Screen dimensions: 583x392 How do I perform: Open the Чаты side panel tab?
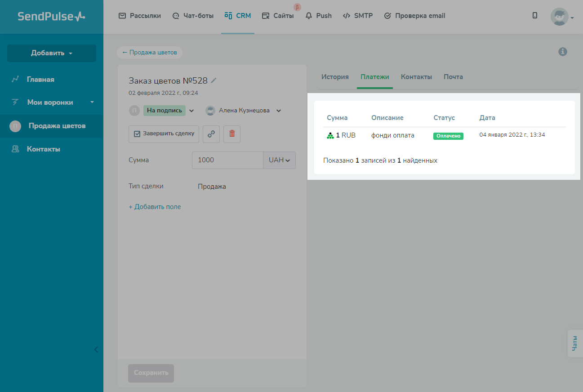575,343
